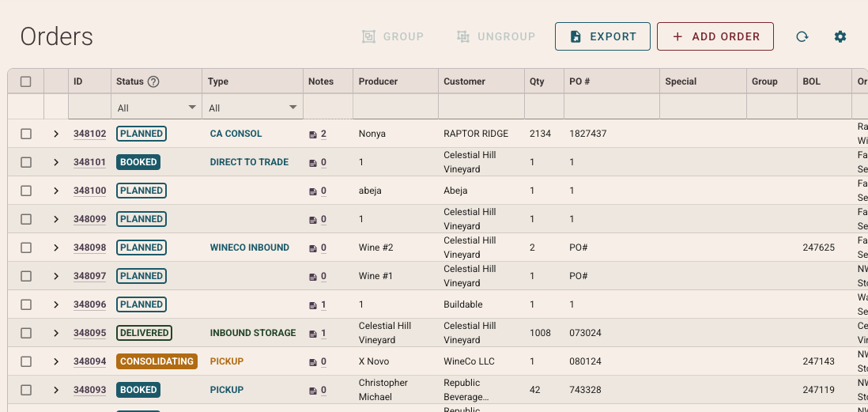Image resolution: width=868 pixels, height=412 pixels.
Task: Open notes icon for order 348094
Action: click(313, 361)
